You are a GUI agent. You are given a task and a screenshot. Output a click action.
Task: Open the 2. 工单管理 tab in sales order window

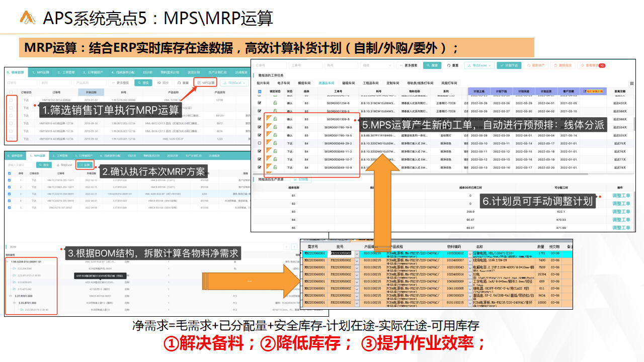tap(65, 72)
